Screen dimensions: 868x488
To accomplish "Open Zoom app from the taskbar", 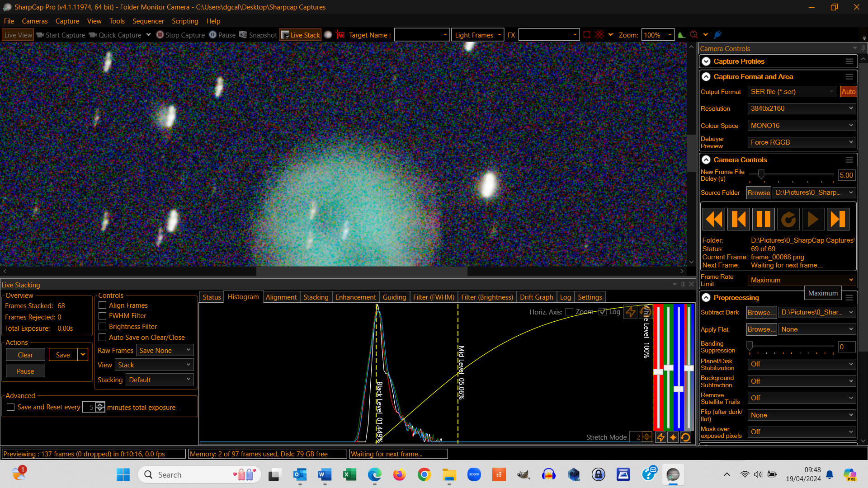I will click(x=474, y=474).
